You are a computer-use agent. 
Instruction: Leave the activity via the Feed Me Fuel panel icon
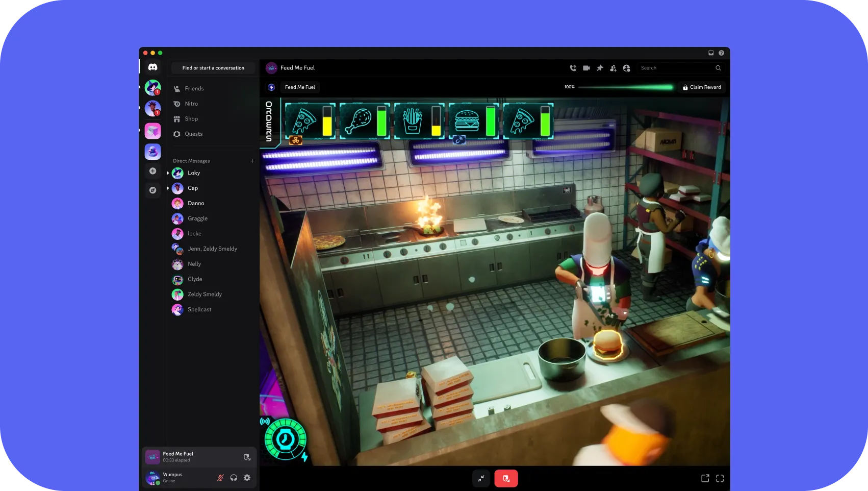coord(247,457)
